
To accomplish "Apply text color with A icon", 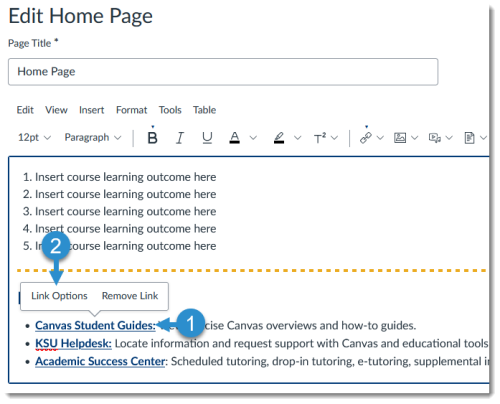I will [235, 137].
